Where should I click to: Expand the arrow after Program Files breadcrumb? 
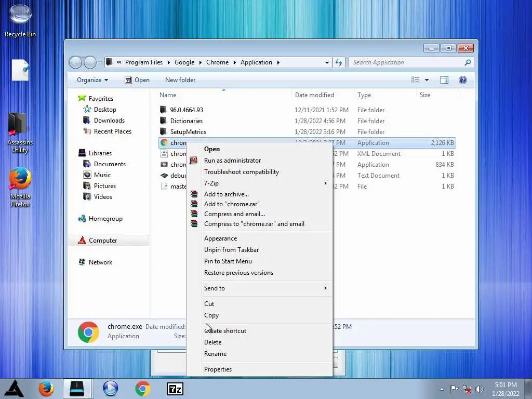(169, 62)
